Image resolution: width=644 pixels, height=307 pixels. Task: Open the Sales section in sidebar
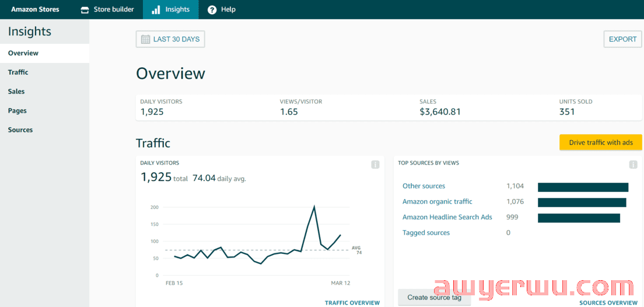coord(16,92)
